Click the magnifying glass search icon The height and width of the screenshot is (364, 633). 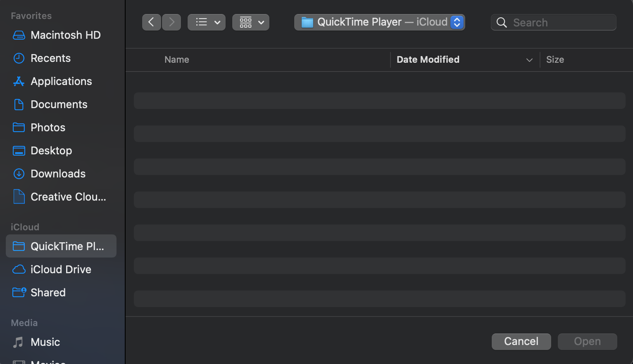pyautogui.click(x=502, y=22)
